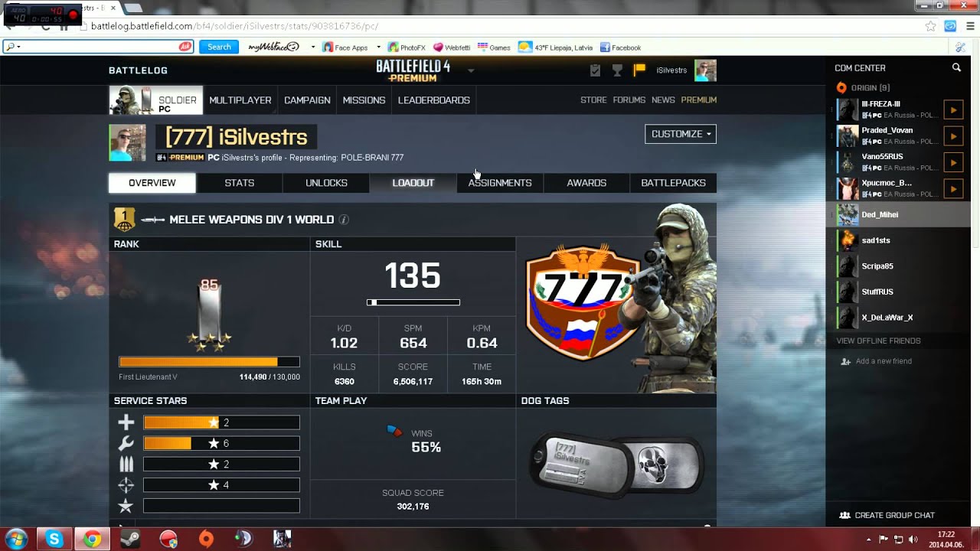Open the myWebFace dropdown arrow
980x551 pixels.
(313, 47)
